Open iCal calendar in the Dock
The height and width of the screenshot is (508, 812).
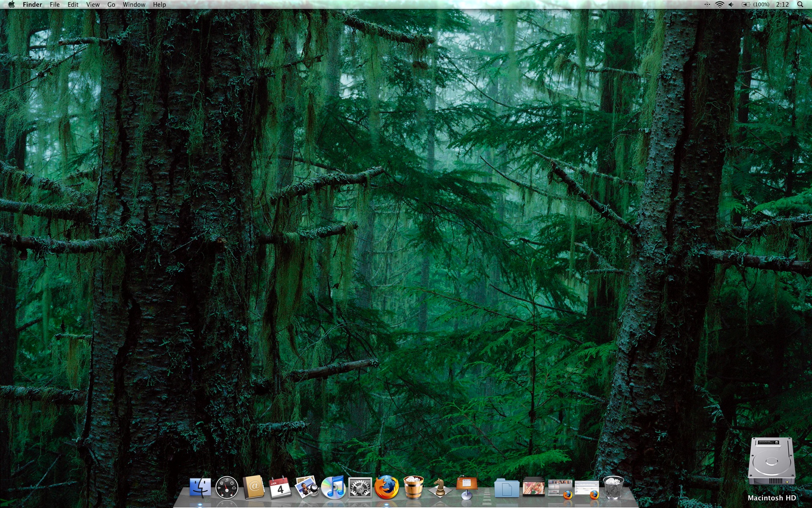280,488
